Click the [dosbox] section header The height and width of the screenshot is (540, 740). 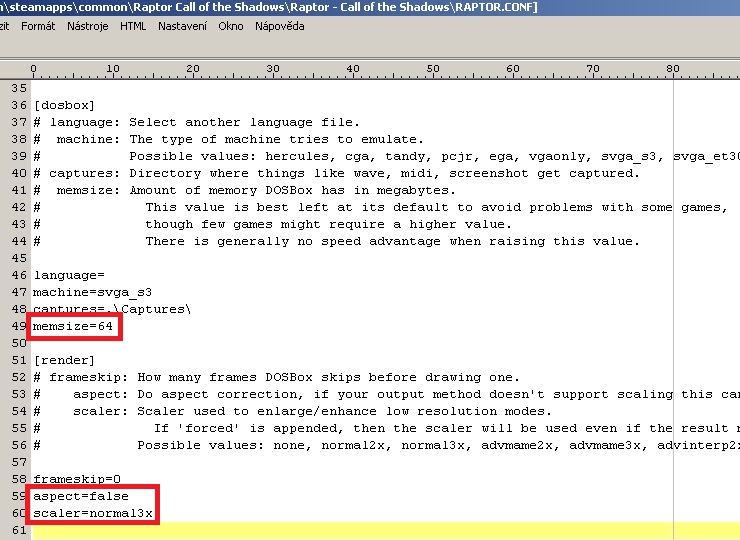(64, 105)
